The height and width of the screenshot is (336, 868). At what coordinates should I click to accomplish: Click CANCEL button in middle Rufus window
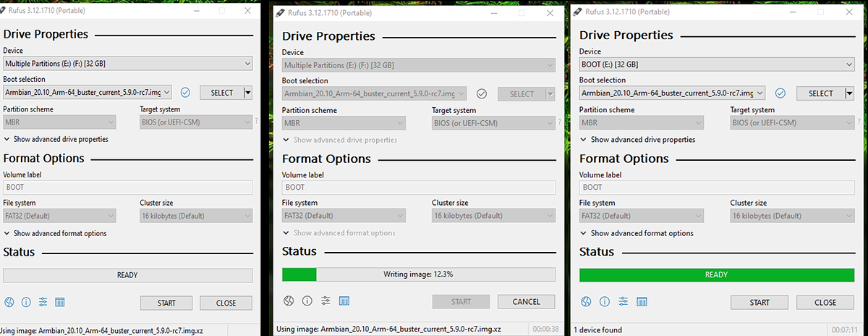click(526, 301)
